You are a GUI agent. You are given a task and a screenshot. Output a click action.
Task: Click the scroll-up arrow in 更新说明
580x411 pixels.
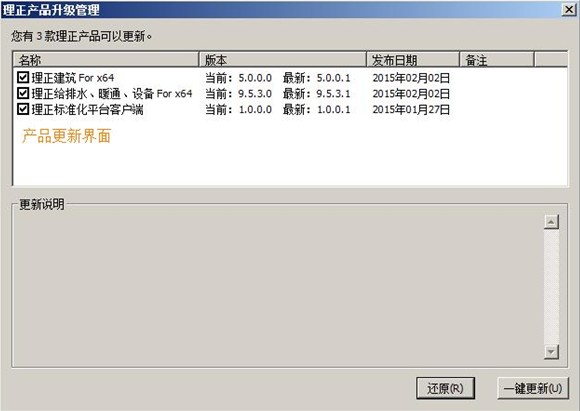click(551, 222)
